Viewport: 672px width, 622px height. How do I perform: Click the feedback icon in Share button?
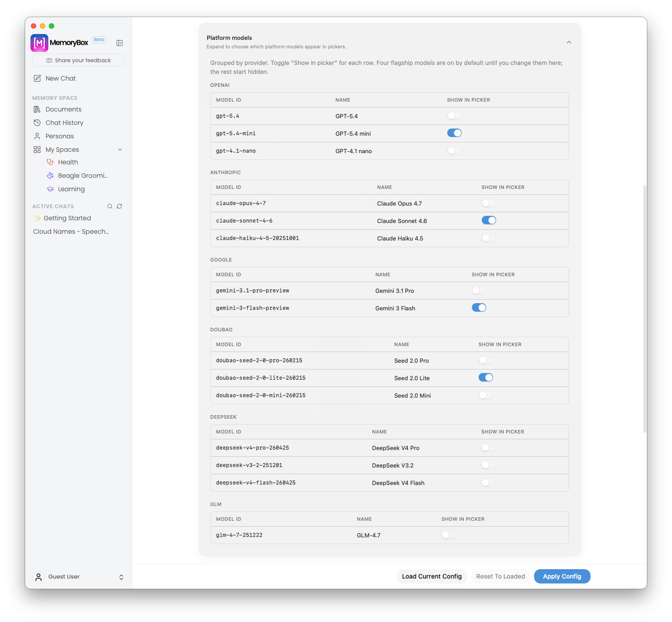point(49,60)
